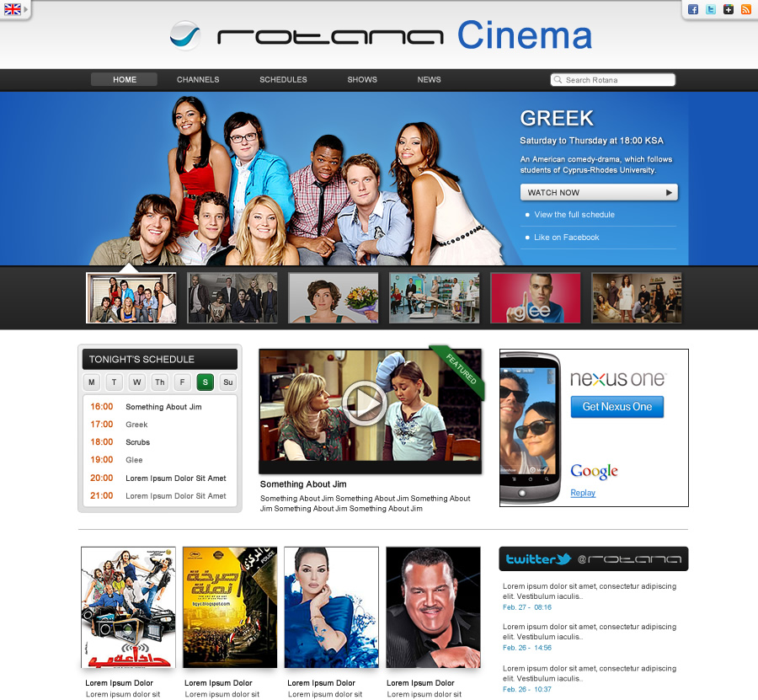This screenshot has width=758, height=700.
Task: Focus the Search Rotana field
Action: click(613, 80)
